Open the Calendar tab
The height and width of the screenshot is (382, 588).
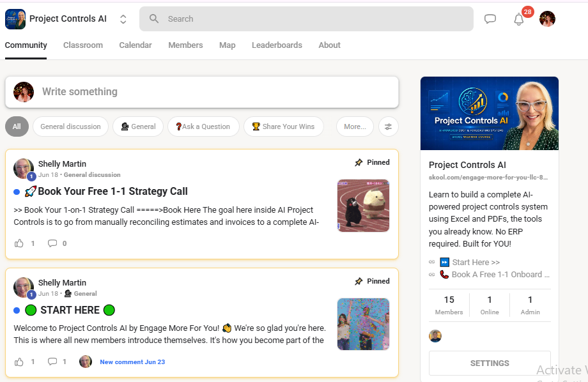[135, 45]
